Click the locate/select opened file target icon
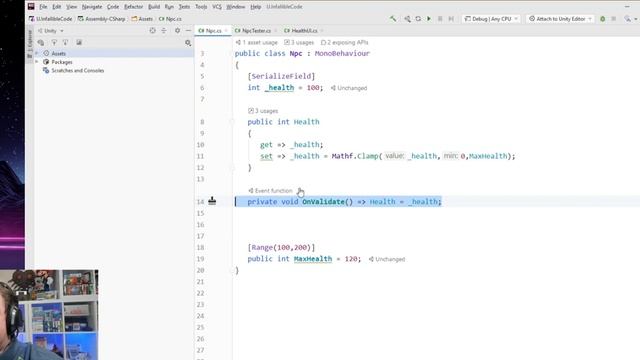 152,31
